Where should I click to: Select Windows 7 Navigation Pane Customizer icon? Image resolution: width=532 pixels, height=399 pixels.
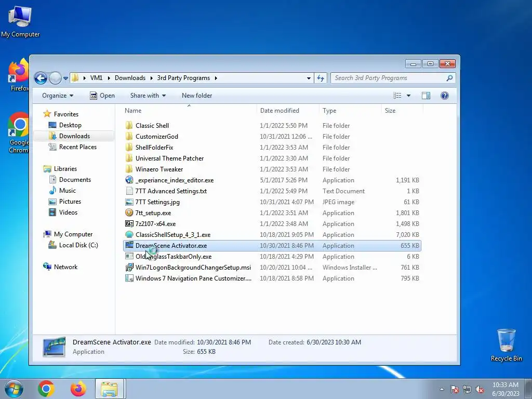coord(129,278)
